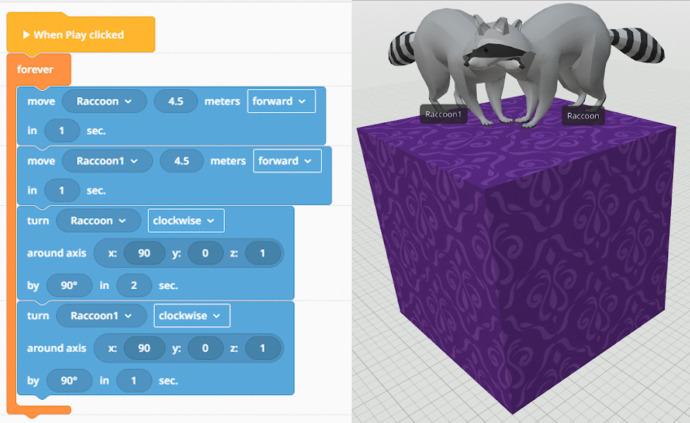Open the Raccoon dropdown in first turn block
This screenshot has height=423, width=690.
tap(98, 220)
